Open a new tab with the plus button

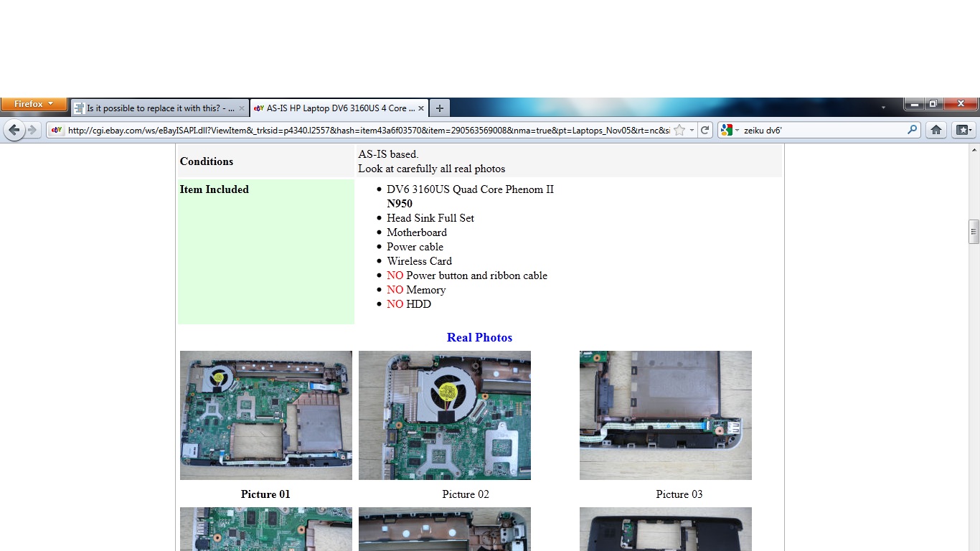click(x=440, y=108)
